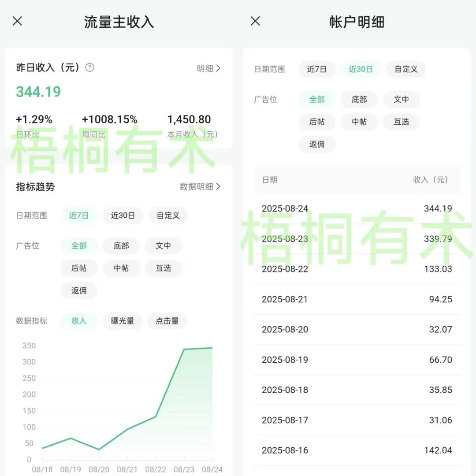
Task: Open 自定义 date range in 帐户明细
Action: (406, 69)
